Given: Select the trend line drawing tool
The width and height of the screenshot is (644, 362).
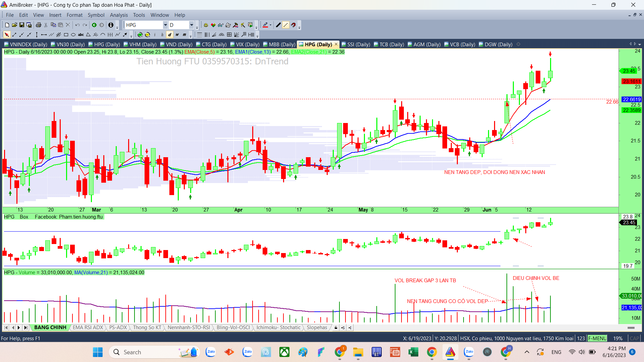Looking at the screenshot, I should [x=14, y=35].
